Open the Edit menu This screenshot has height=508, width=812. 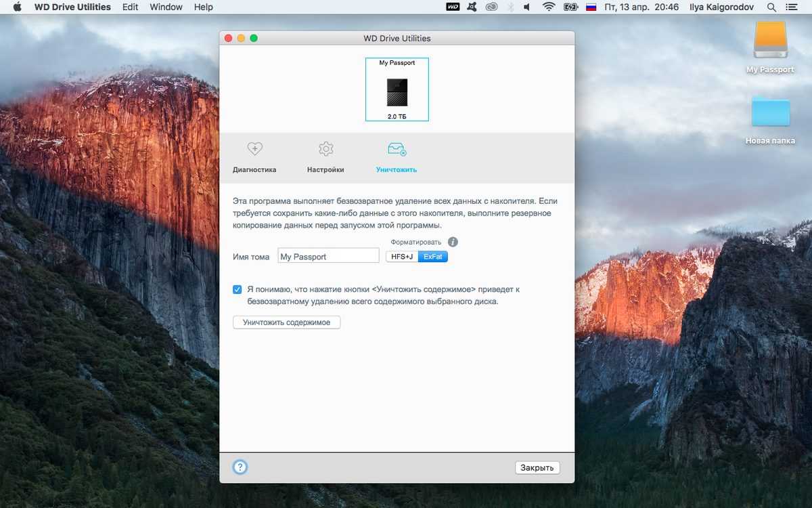[x=130, y=7]
